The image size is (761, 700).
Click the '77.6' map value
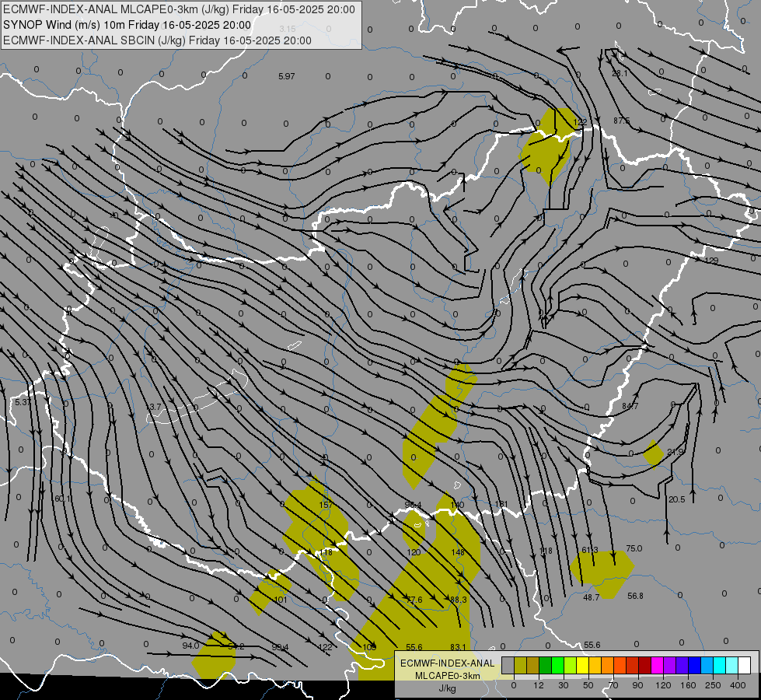tap(414, 600)
